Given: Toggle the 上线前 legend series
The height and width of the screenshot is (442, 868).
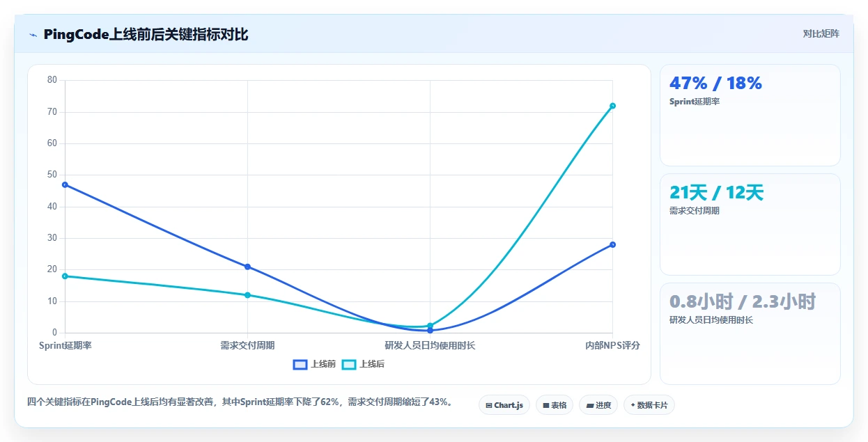Looking at the screenshot, I should [x=314, y=364].
